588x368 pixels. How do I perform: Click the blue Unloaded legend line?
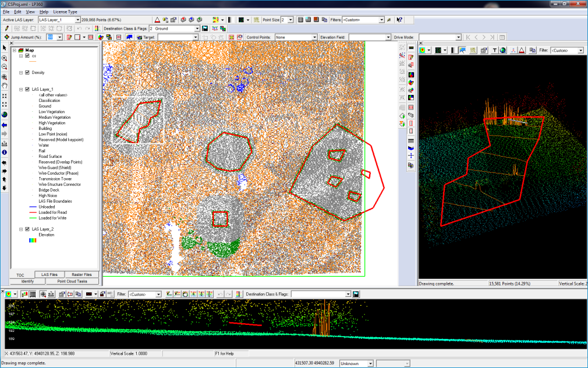(33, 207)
